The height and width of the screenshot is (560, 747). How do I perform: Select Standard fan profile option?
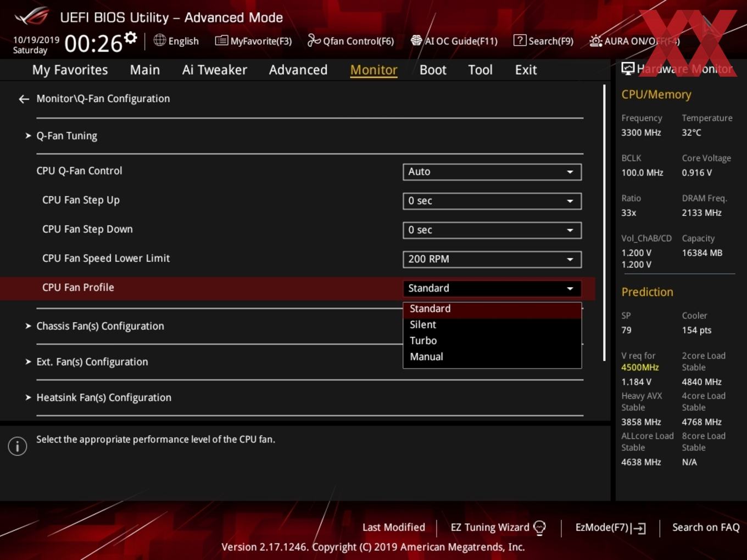[x=492, y=309]
